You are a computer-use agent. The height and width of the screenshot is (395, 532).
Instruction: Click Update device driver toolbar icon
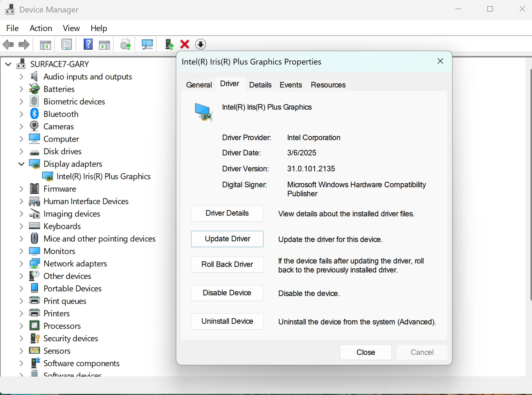coord(125,44)
